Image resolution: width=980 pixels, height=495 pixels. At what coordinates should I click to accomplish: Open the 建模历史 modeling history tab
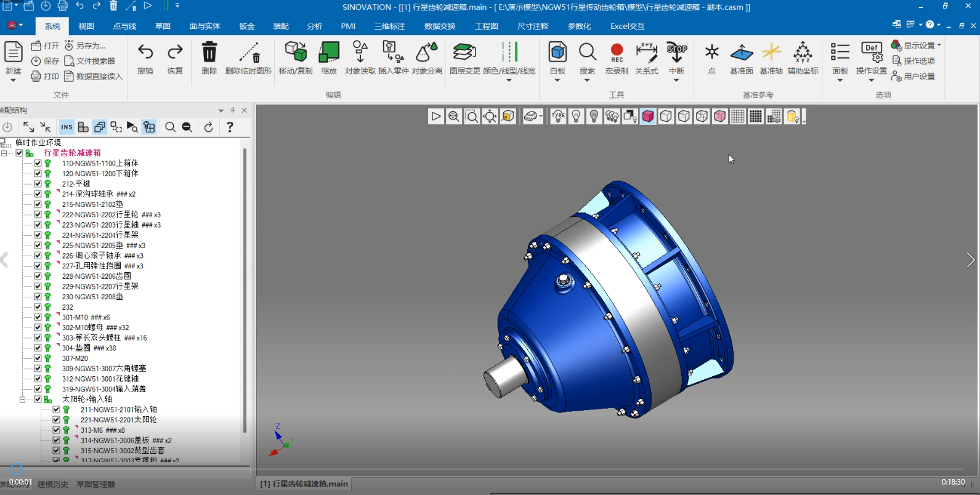[53, 485]
